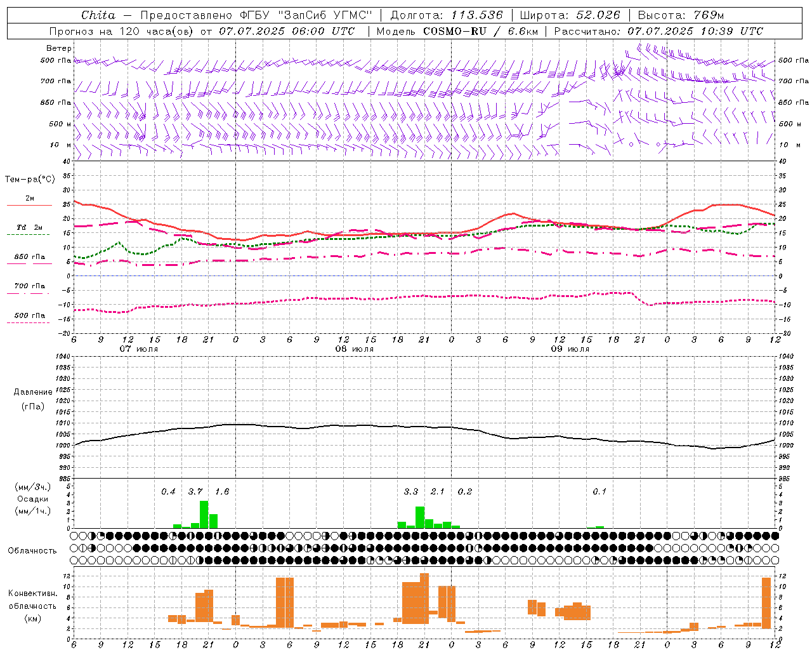Click the "500 гПа" temperature legend entry
812x650 pixels.
tap(29, 315)
